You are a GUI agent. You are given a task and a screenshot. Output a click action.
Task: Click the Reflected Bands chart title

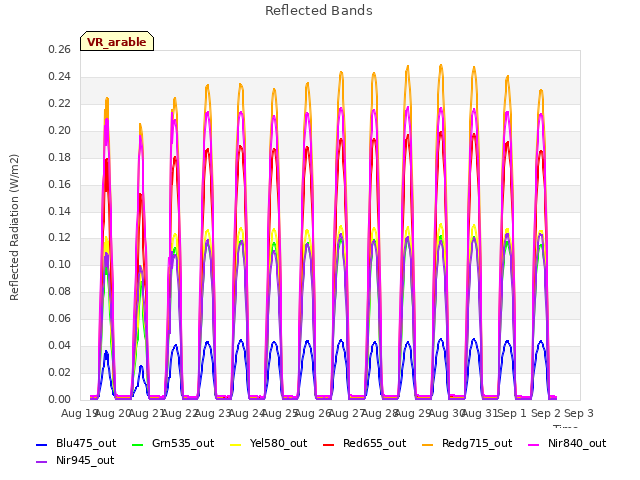click(x=319, y=11)
